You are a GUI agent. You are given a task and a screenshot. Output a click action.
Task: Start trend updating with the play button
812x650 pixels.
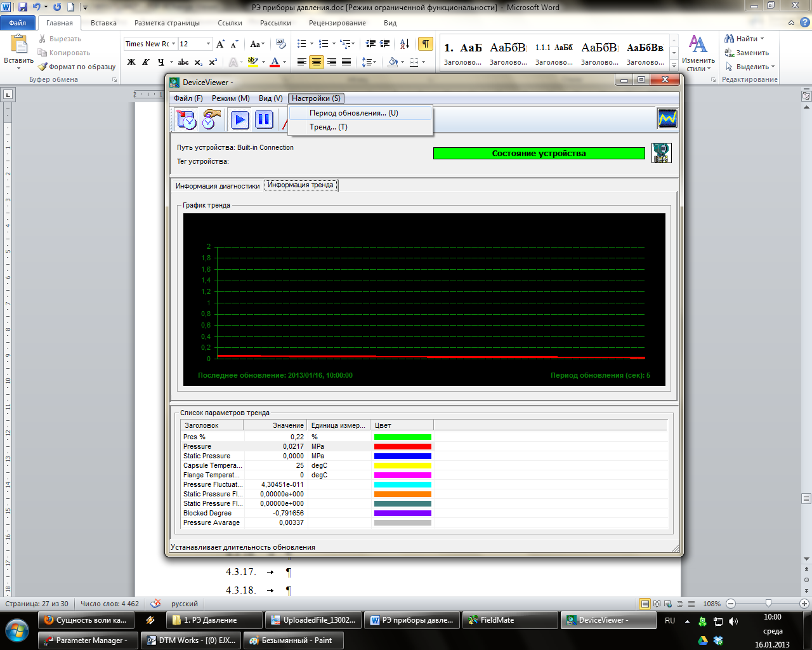point(240,119)
